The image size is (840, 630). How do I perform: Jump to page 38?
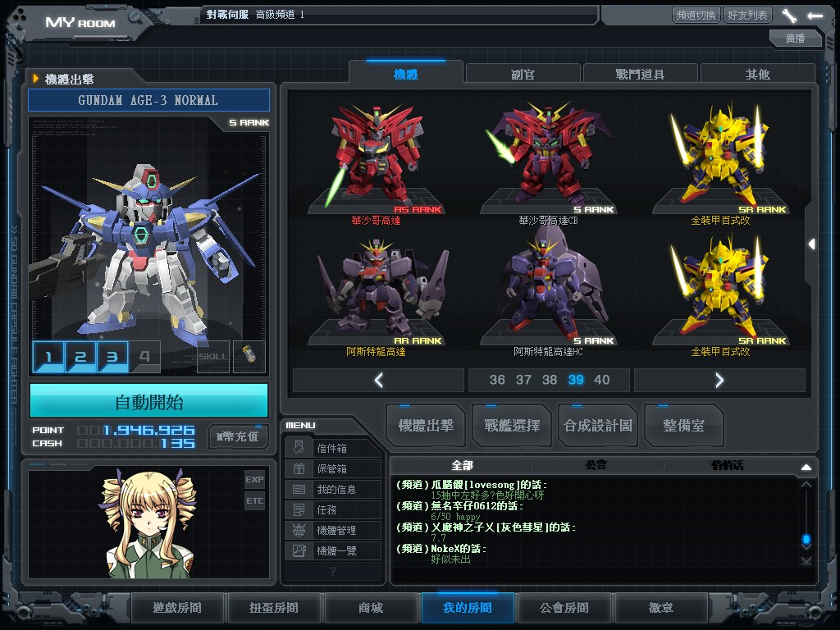pos(550,380)
